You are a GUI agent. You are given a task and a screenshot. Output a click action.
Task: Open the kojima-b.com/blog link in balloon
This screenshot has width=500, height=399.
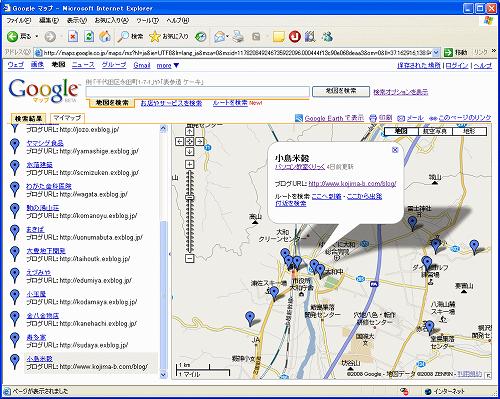coord(352,184)
